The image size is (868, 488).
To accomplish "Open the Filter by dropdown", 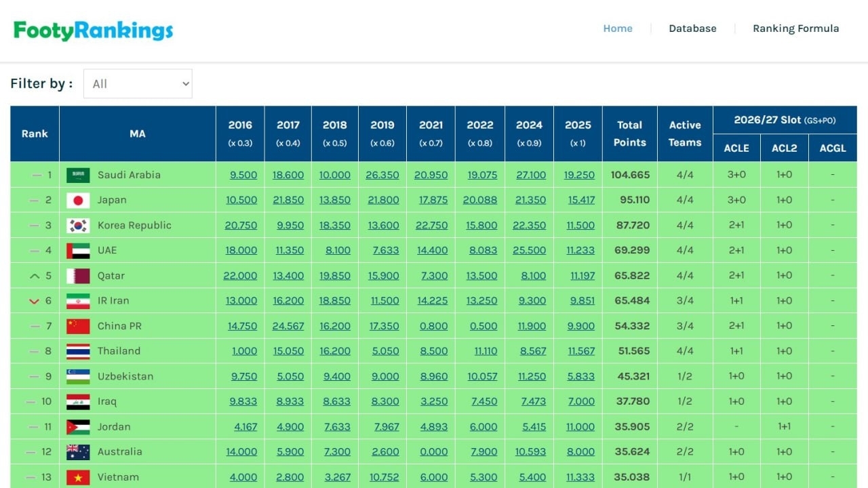I will pyautogui.click(x=138, y=84).
